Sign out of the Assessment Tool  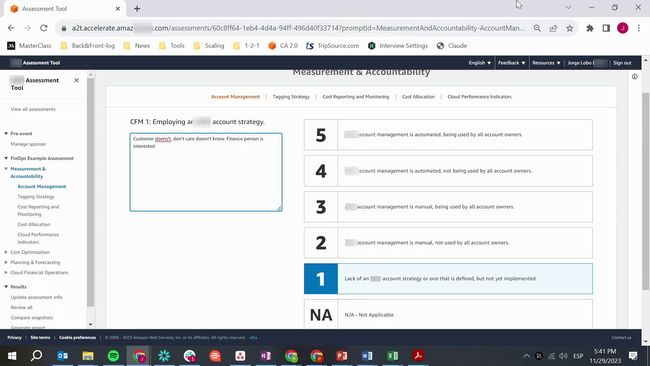click(622, 63)
